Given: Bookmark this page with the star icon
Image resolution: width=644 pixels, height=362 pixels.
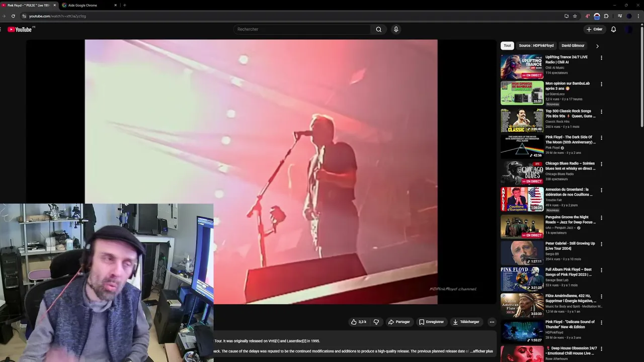Looking at the screenshot, I should (575, 16).
